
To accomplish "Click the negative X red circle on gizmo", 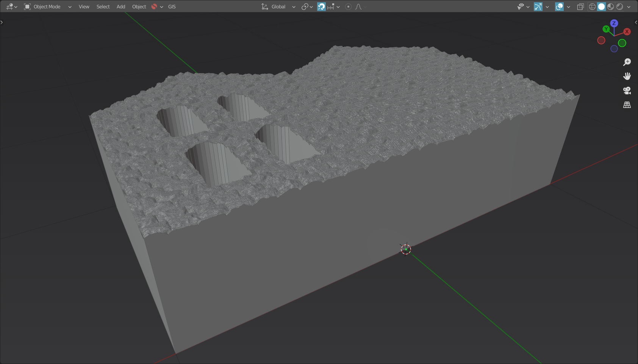I will [601, 40].
